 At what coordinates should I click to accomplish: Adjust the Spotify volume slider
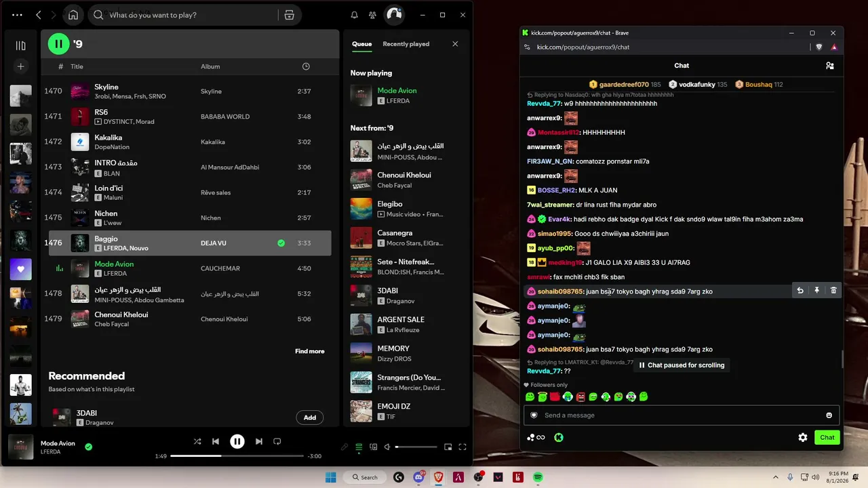pos(416,447)
